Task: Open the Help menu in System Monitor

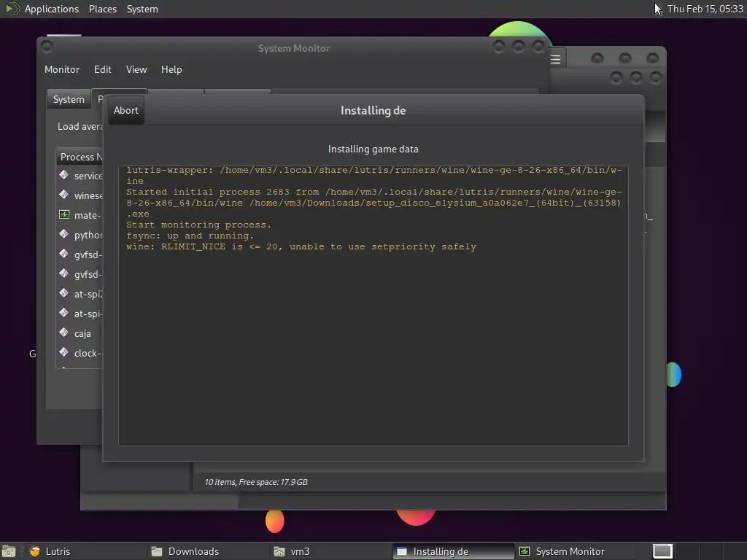Action: click(171, 69)
